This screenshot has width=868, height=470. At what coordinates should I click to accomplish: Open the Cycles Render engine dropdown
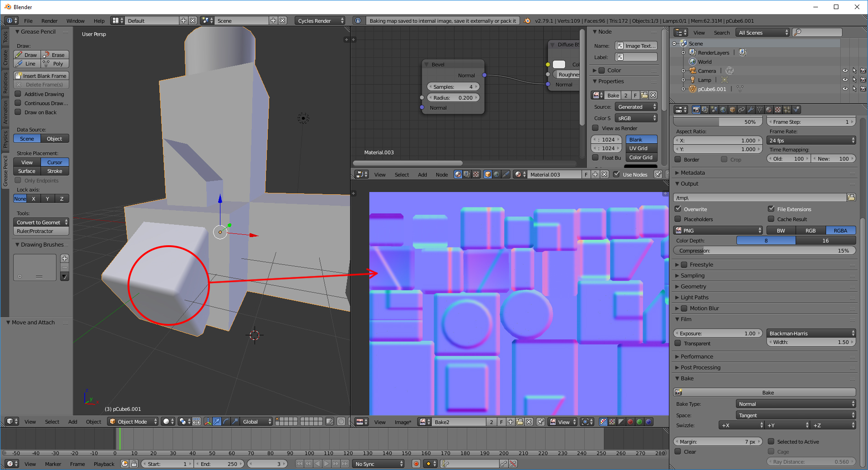pyautogui.click(x=320, y=20)
